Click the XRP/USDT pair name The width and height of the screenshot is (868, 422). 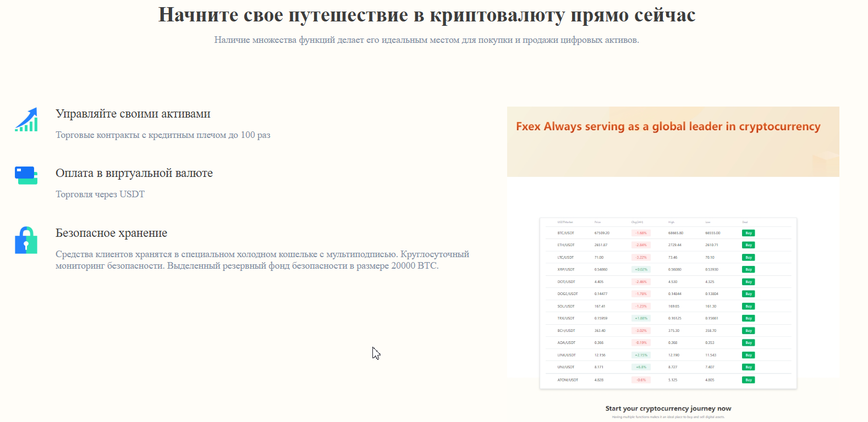click(x=565, y=269)
